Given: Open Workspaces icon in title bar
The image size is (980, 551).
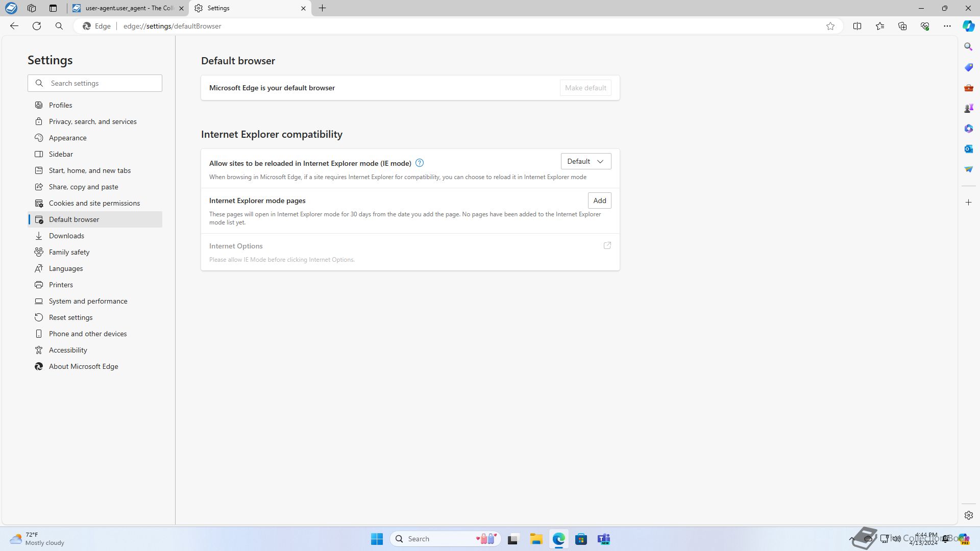Looking at the screenshot, I should 32,8.
